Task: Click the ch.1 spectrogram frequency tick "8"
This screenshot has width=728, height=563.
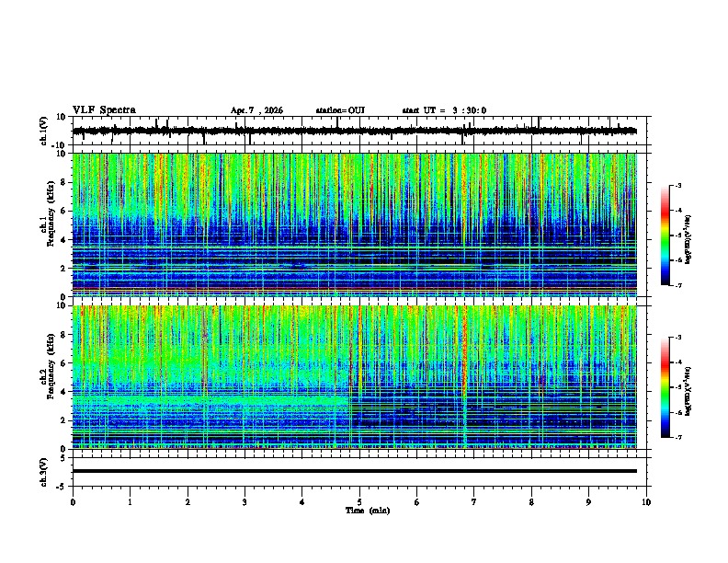Action: (63, 182)
